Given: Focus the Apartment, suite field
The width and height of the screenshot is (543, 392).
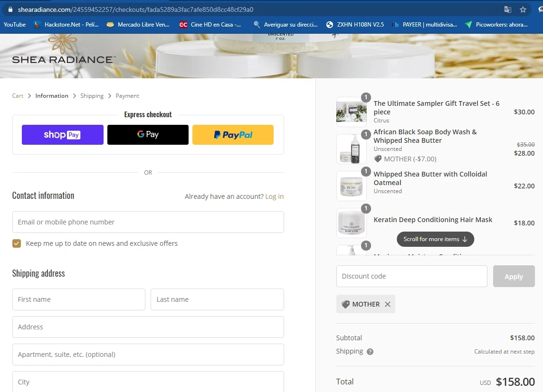Looking at the screenshot, I should (x=148, y=355).
